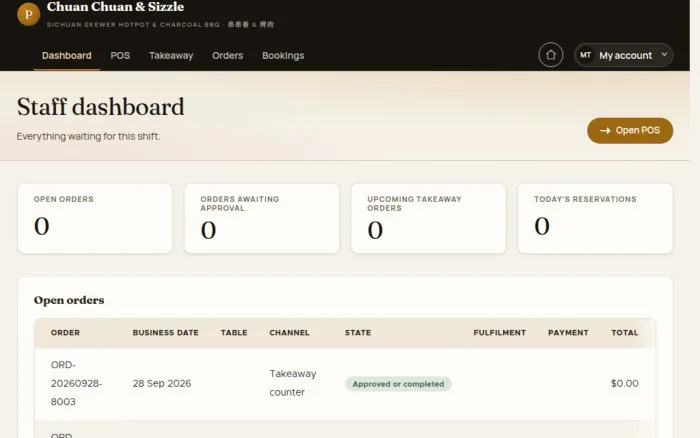The image size is (700, 438).
Task: Click the BUSINESS DATE column header
Action: (166, 333)
